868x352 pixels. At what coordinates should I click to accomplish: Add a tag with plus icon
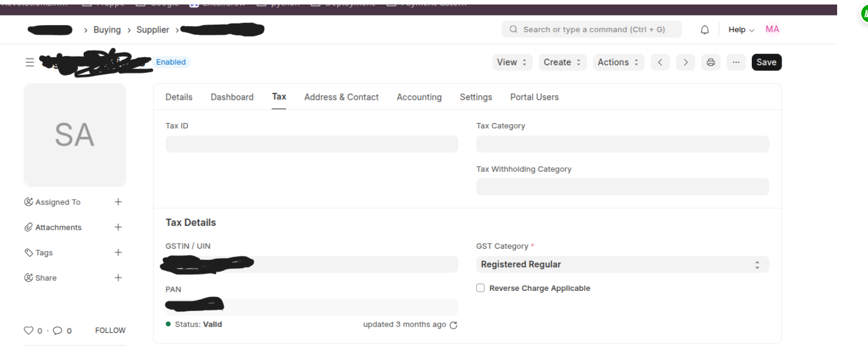click(x=118, y=253)
